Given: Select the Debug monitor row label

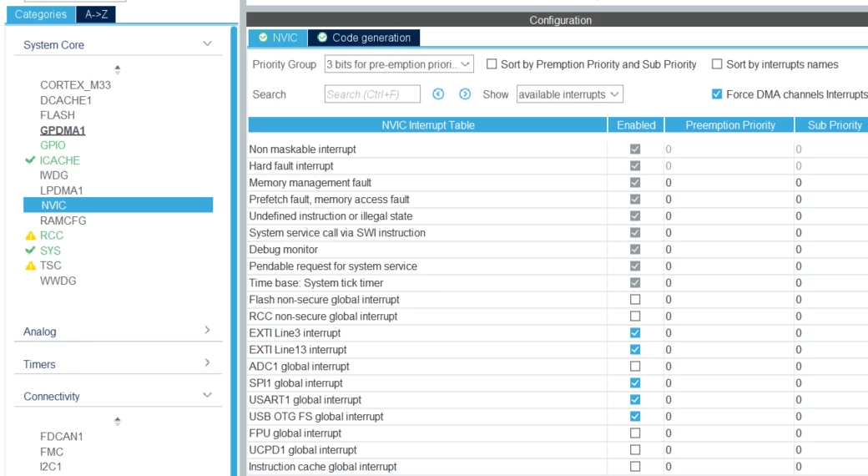Looking at the screenshot, I should coord(284,250).
